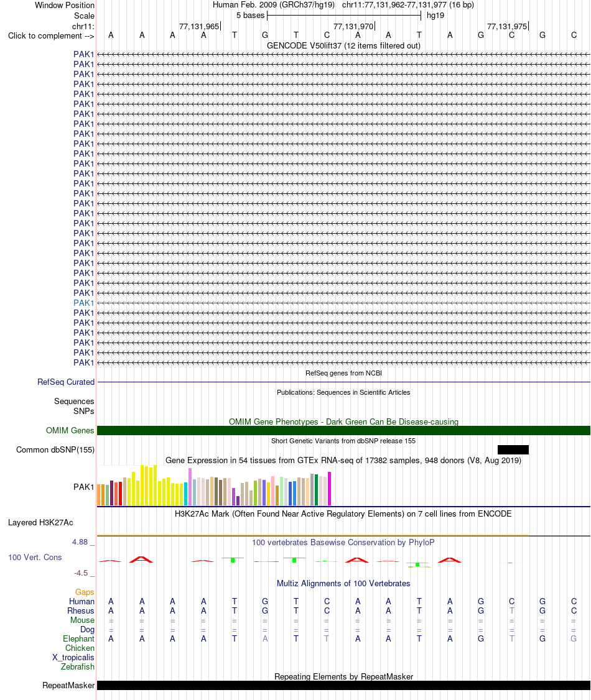Click the black dbSNP variant item
Screen dimensions: 591x700
[513, 449]
